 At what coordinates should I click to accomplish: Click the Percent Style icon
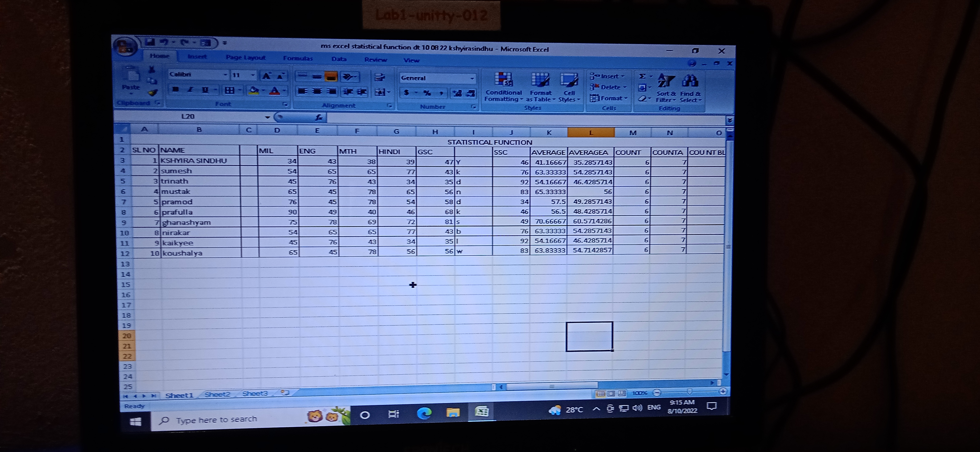click(x=427, y=92)
